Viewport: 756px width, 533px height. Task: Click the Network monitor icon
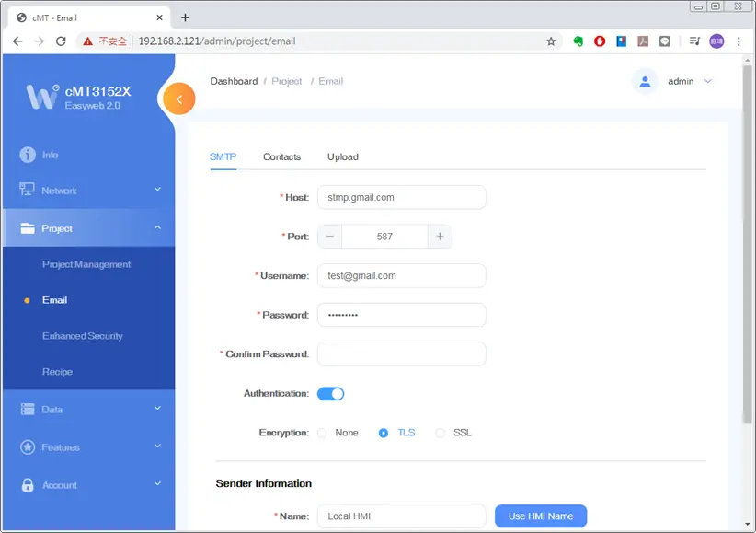coord(27,190)
